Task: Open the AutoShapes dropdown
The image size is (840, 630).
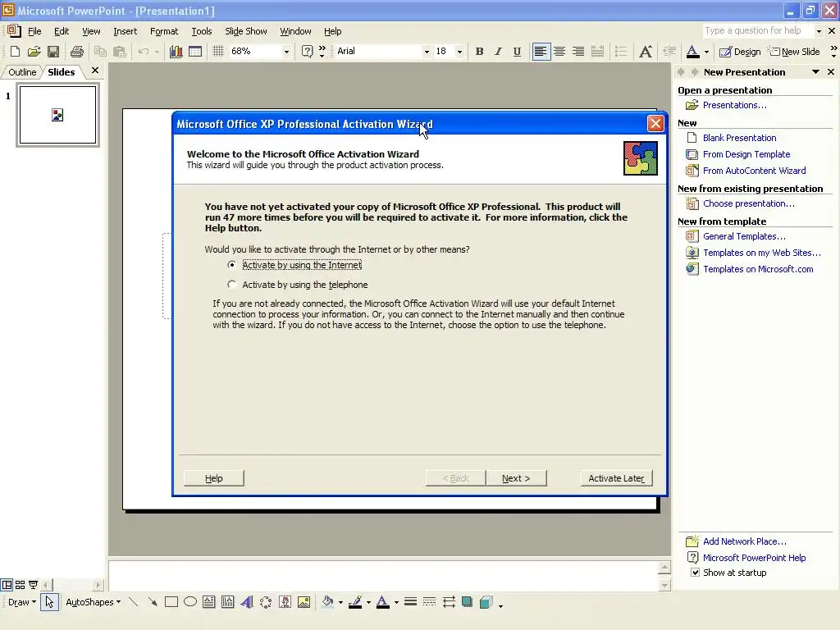Action: [x=94, y=602]
